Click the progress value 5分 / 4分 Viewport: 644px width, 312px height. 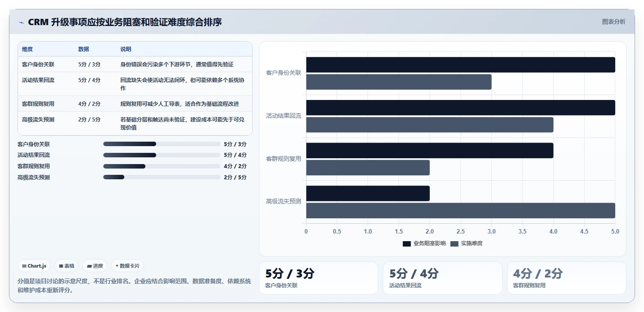235,155
